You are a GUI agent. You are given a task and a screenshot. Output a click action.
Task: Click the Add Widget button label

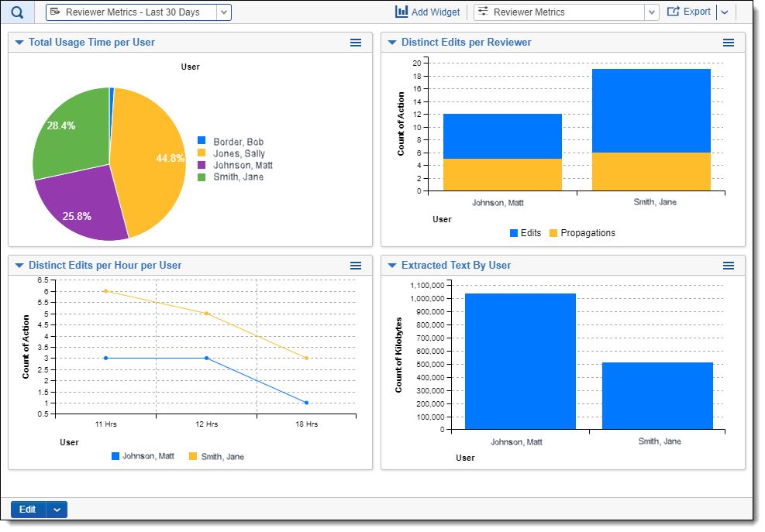[x=436, y=12]
